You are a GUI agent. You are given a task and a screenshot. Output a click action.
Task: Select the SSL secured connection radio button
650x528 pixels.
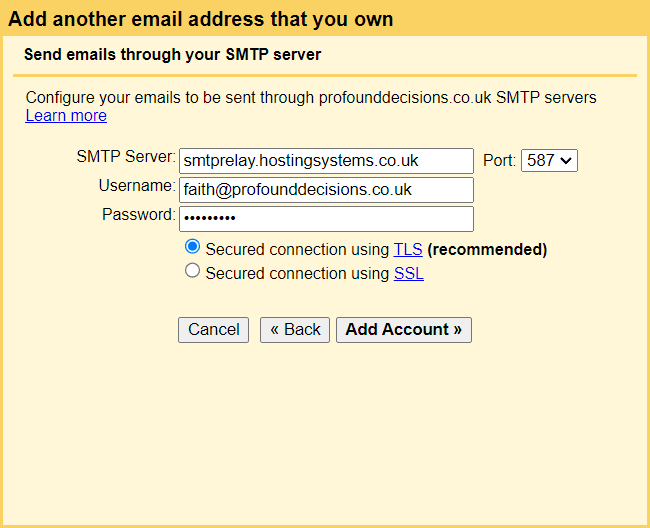[x=193, y=271]
